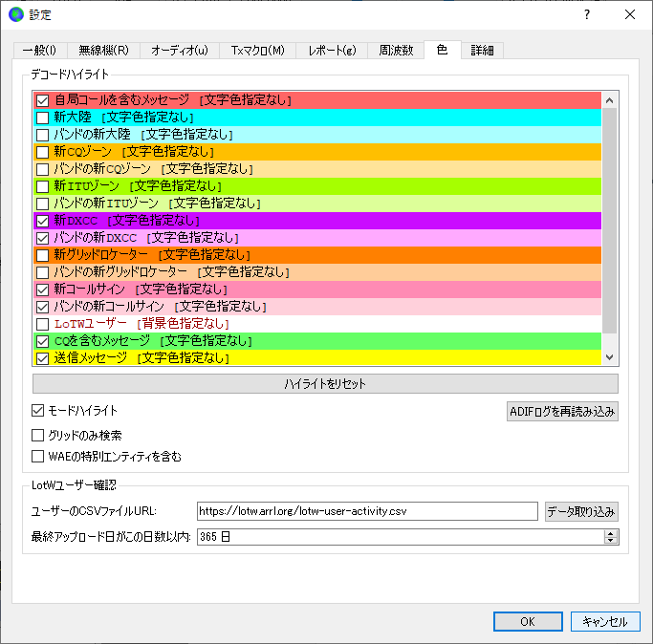This screenshot has width=653, height=644.
Task: Click the highlight list scroll up arrow
Action: [610, 100]
